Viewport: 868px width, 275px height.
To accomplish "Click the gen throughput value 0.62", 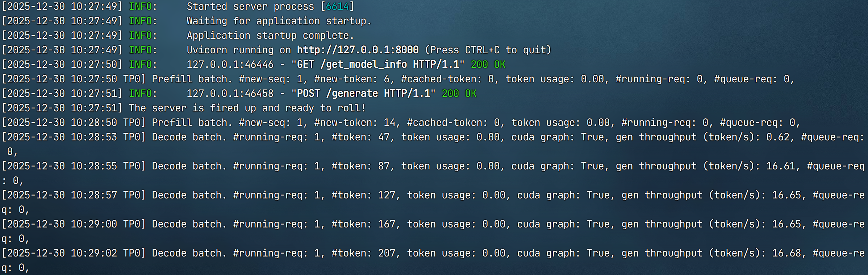I will pyautogui.click(x=777, y=137).
